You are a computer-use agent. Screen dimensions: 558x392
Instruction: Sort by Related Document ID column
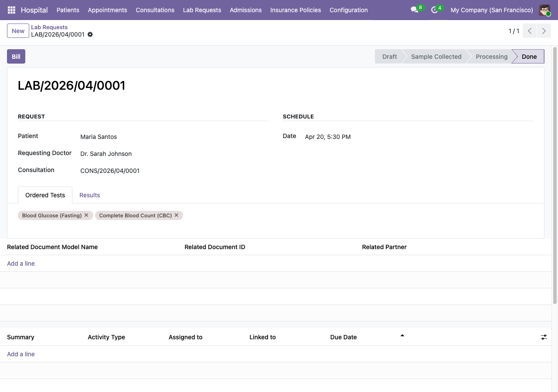(215, 247)
